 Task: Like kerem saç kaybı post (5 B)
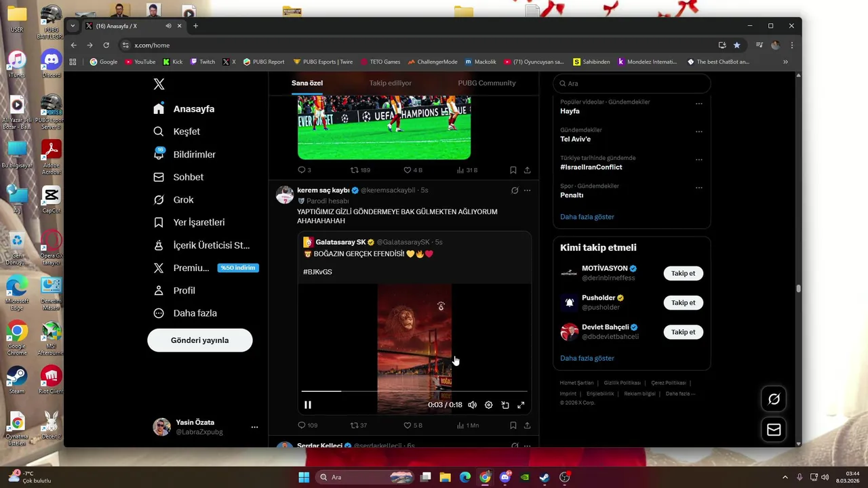pos(412,425)
